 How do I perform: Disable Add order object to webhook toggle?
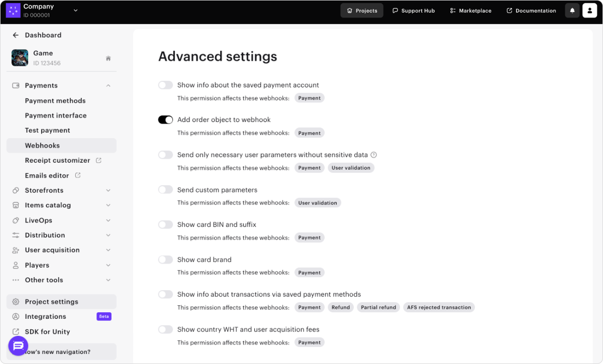165,119
